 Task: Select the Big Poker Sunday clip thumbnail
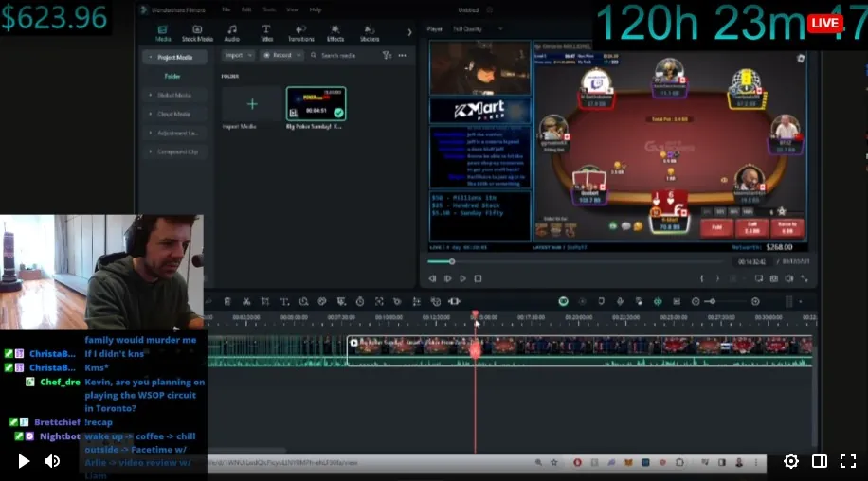316,104
